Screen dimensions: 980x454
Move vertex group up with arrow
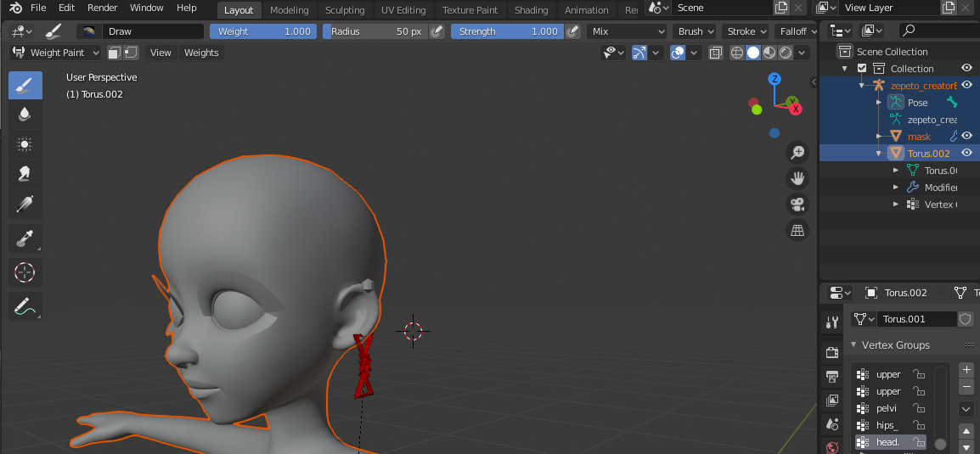click(x=966, y=431)
